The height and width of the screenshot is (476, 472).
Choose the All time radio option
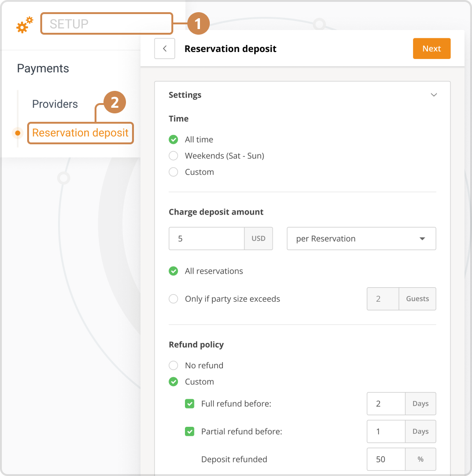click(174, 140)
